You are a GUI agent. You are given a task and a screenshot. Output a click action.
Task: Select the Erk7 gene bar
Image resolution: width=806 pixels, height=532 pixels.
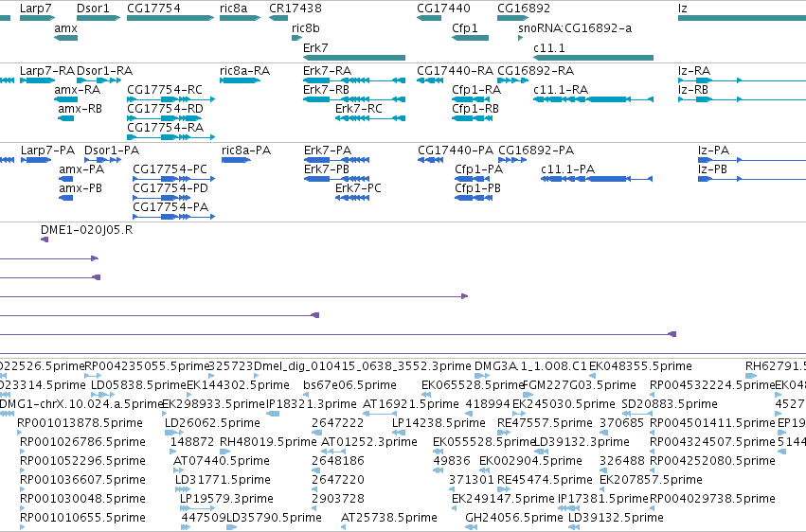[x=354, y=58]
